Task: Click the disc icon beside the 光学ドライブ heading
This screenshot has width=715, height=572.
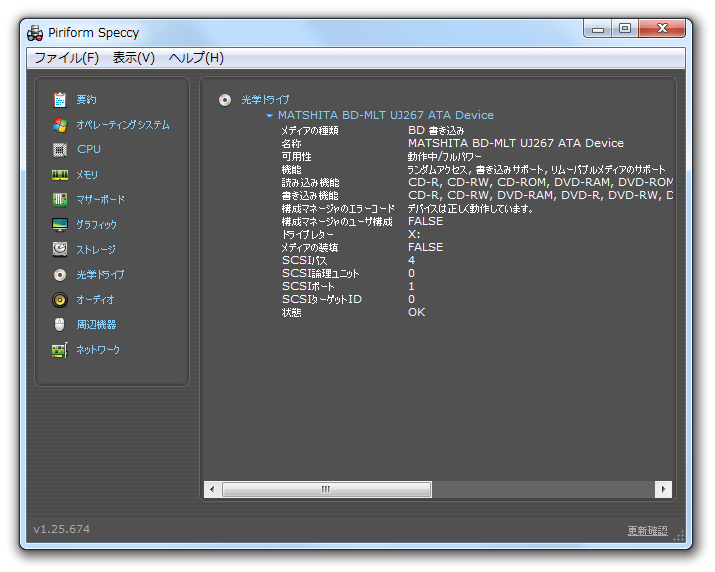Action: [x=225, y=99]
